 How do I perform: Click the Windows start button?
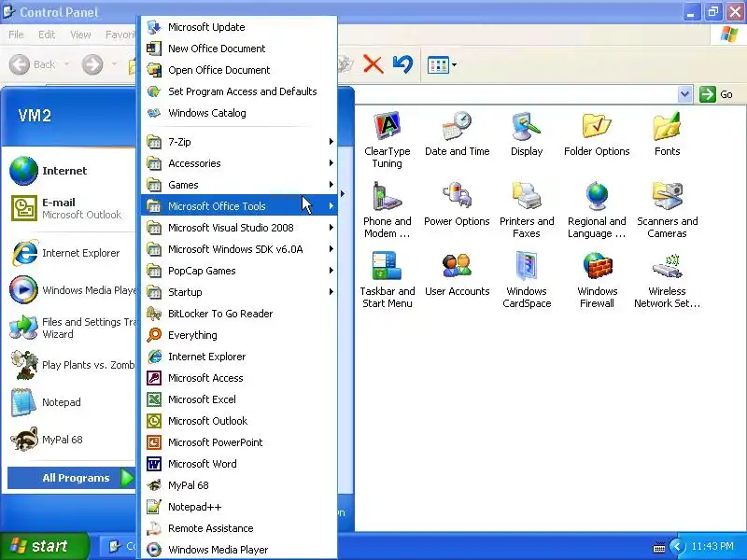[x=44, y=546]
